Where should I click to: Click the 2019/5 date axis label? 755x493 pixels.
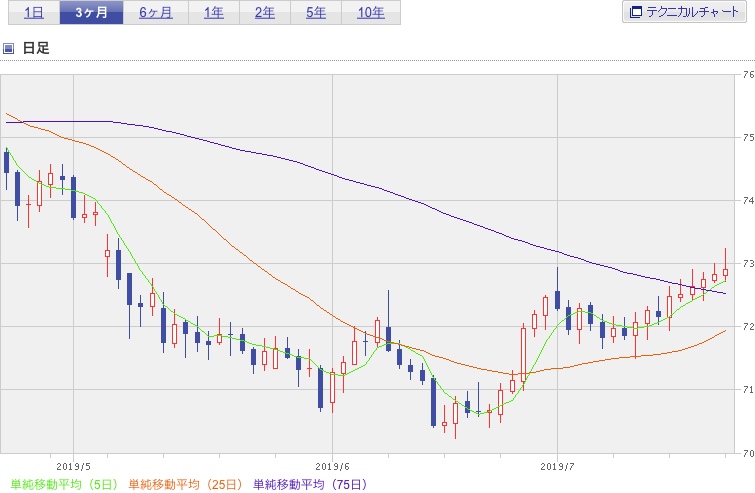click(x=73, y=467)
